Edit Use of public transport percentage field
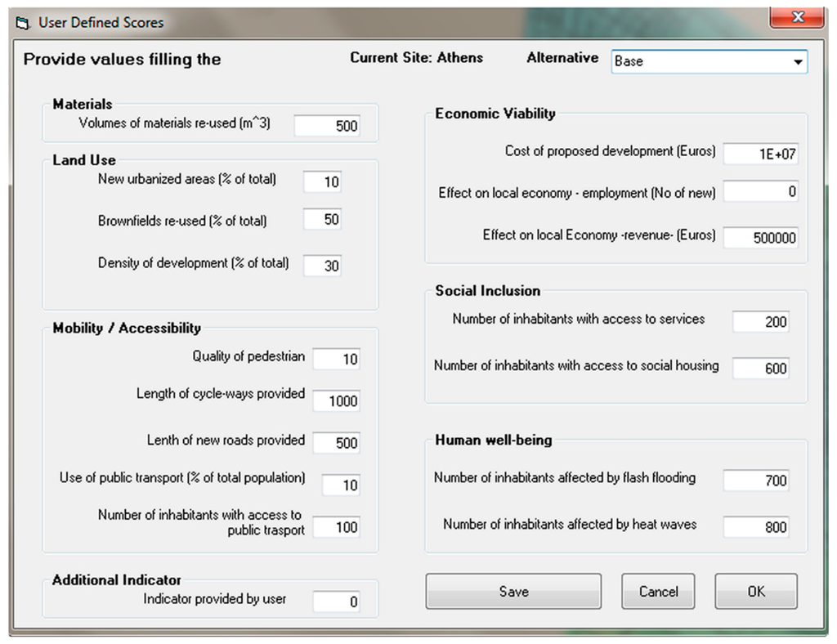The width and height of the screenshot is (837, 644). point(341,485)
